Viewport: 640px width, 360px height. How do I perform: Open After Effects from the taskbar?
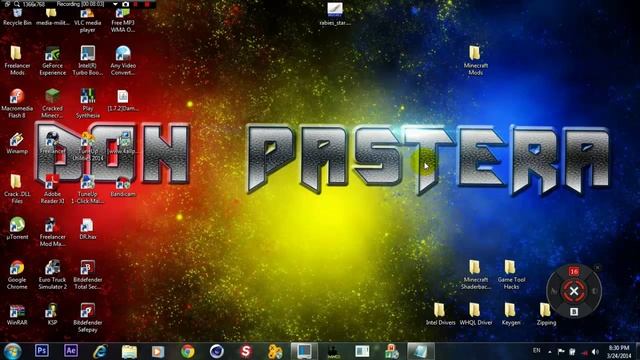click(71, 351)
